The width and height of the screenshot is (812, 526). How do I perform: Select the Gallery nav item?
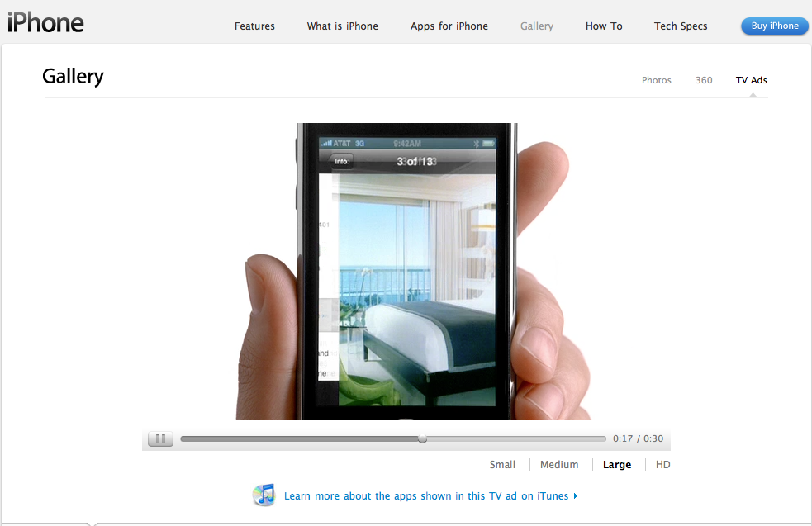pyautogui.click(x=536, y=26)
